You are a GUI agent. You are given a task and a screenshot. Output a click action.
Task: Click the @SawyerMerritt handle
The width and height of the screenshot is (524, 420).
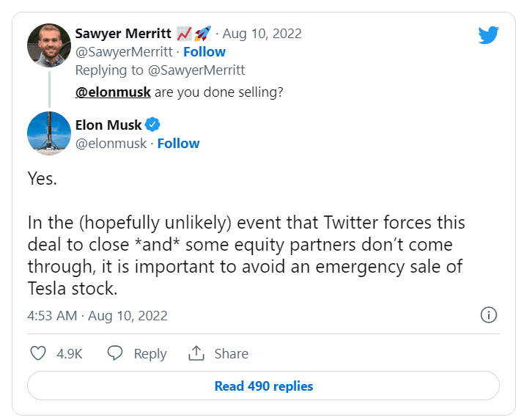124,52
